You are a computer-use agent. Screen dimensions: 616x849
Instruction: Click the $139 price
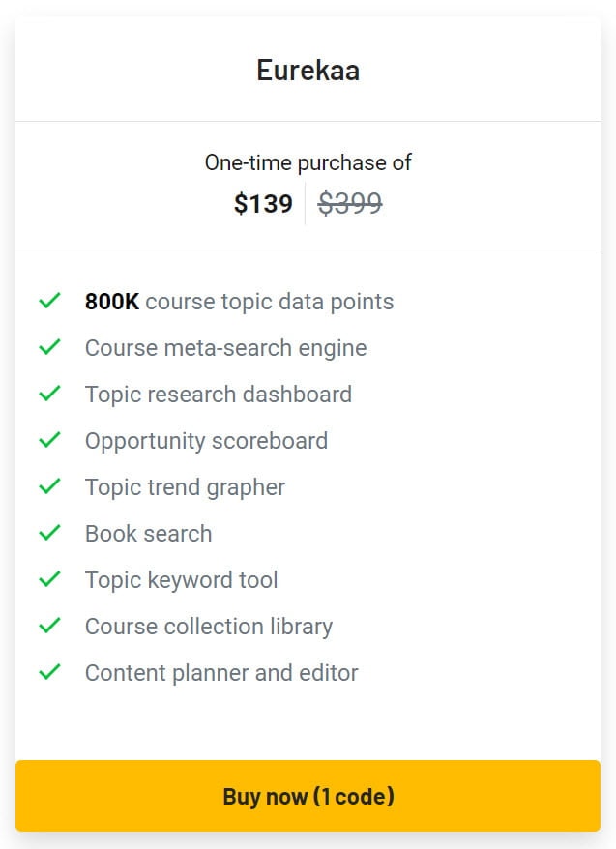[263, 203]
